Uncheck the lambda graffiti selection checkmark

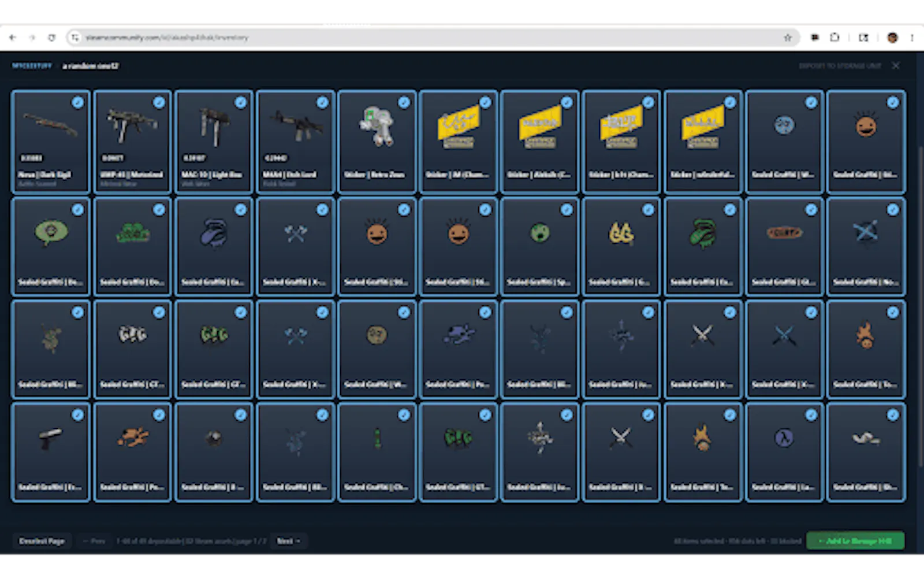click(811, 414)
